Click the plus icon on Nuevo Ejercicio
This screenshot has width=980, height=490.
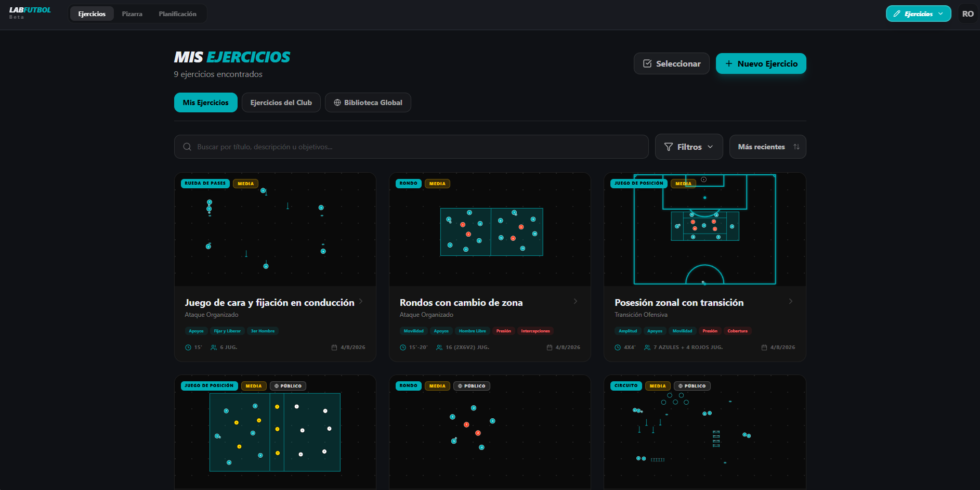(729, 63)
